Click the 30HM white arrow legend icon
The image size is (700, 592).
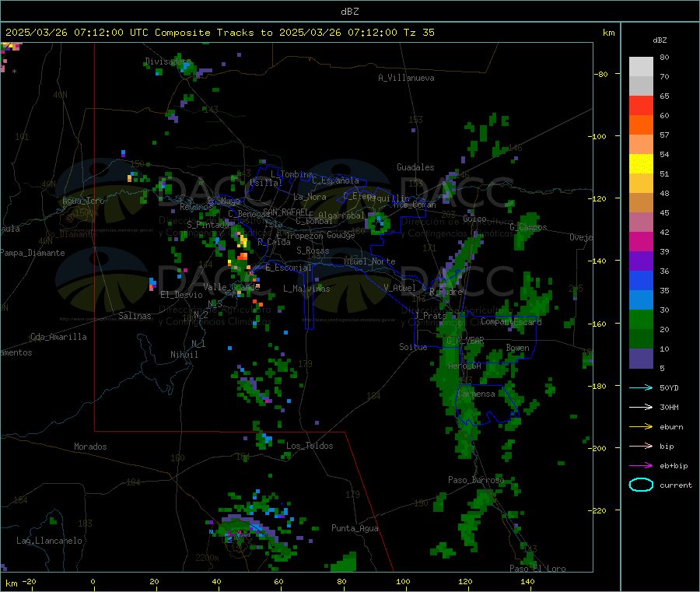click(641, 407)
